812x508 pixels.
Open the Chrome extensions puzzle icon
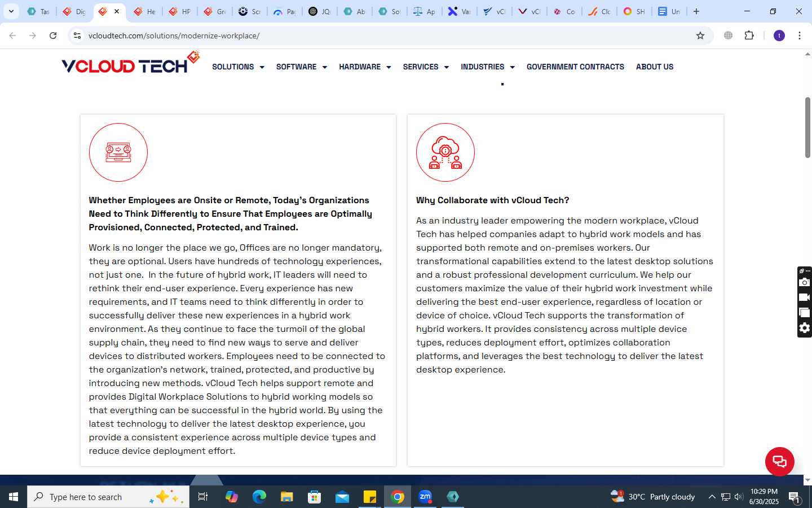coord(749,36)
